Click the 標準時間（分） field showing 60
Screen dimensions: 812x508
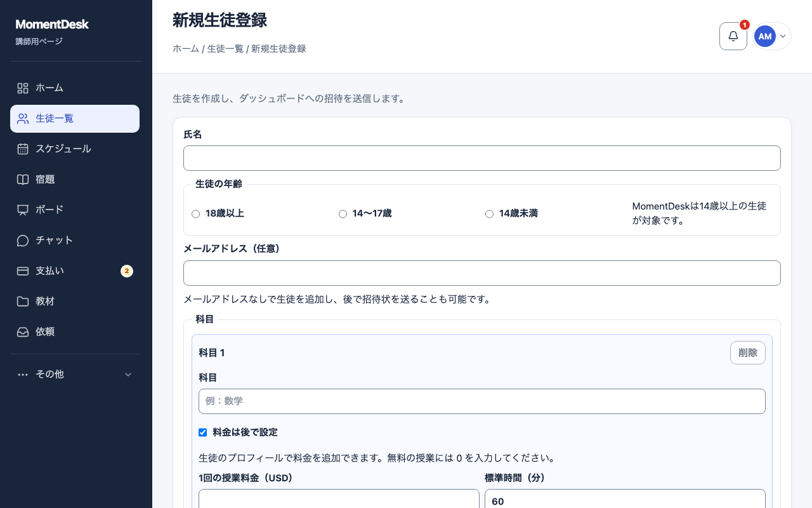(x=625, y=499)
